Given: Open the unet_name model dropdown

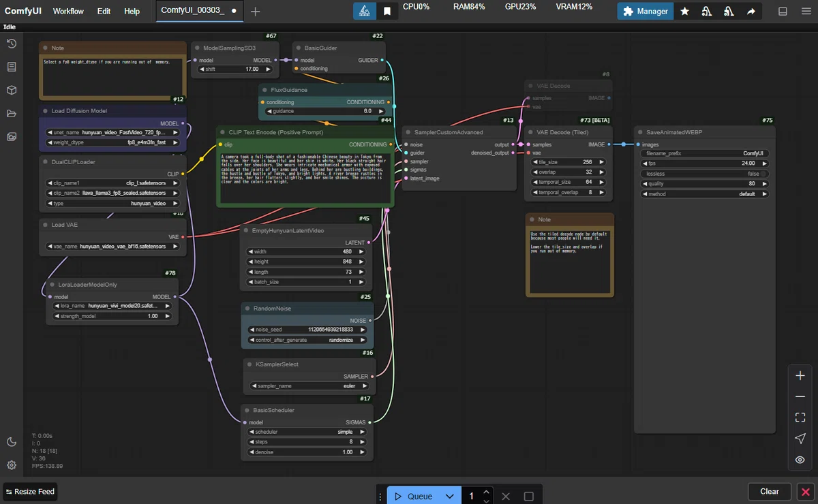Looking at the screenshot, I should (x=113, y=133).
